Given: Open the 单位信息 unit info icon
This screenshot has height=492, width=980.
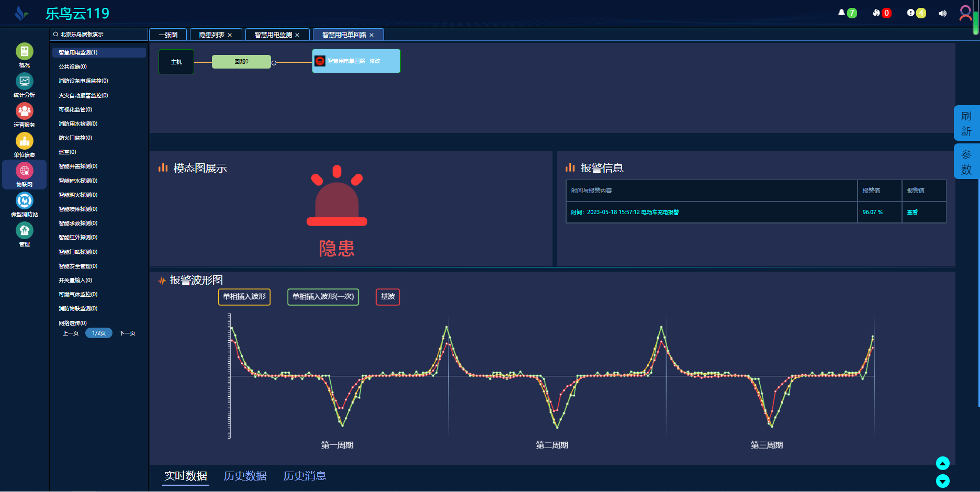Looking at the screenshot, I should tap(24, 141).
